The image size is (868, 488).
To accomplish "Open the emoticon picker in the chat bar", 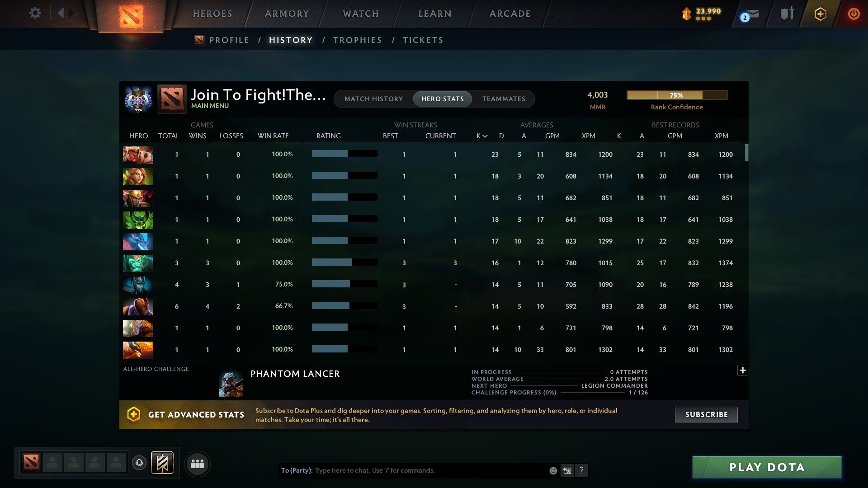I will coord(552,470).
